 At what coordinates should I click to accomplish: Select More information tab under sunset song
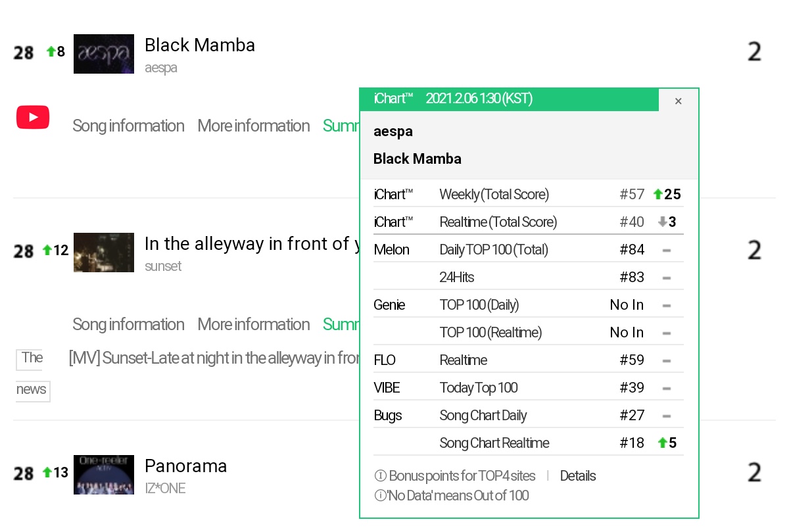pos(254,325)
